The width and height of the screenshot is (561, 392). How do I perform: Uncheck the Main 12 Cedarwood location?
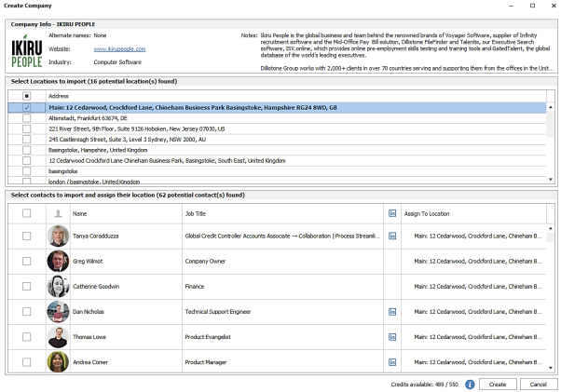click(26, 108)
